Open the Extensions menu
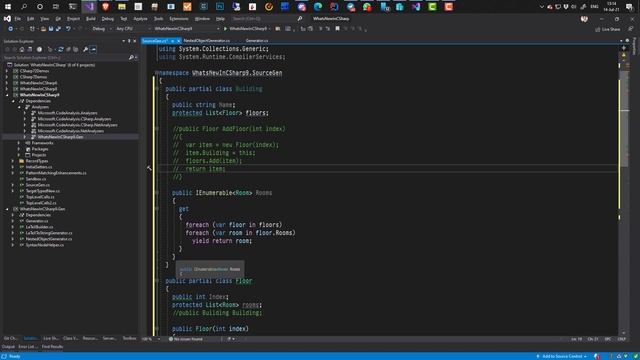This screenshot has height=360, width=640. [179, 19]
